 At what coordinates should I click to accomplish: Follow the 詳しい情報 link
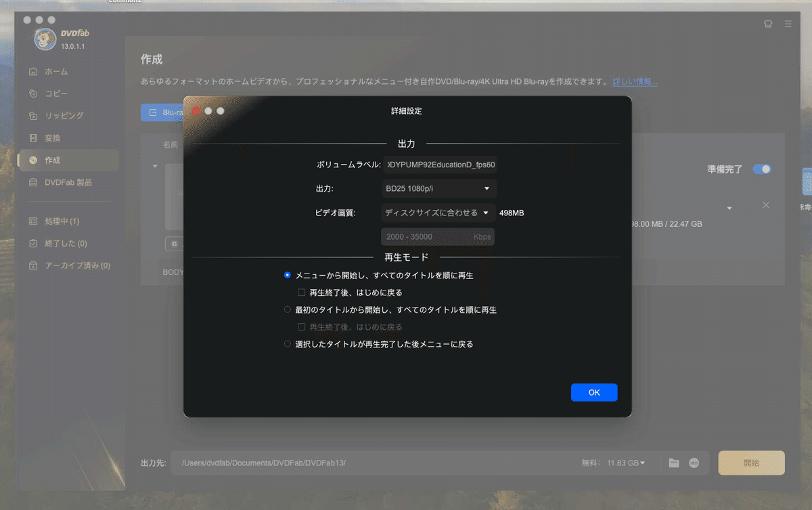tap(635, 82)
